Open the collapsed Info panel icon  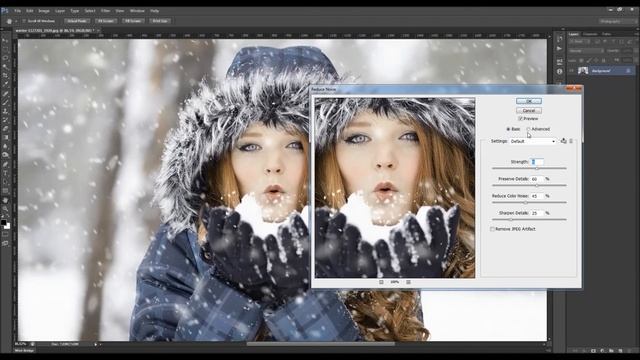coord(560,71)
